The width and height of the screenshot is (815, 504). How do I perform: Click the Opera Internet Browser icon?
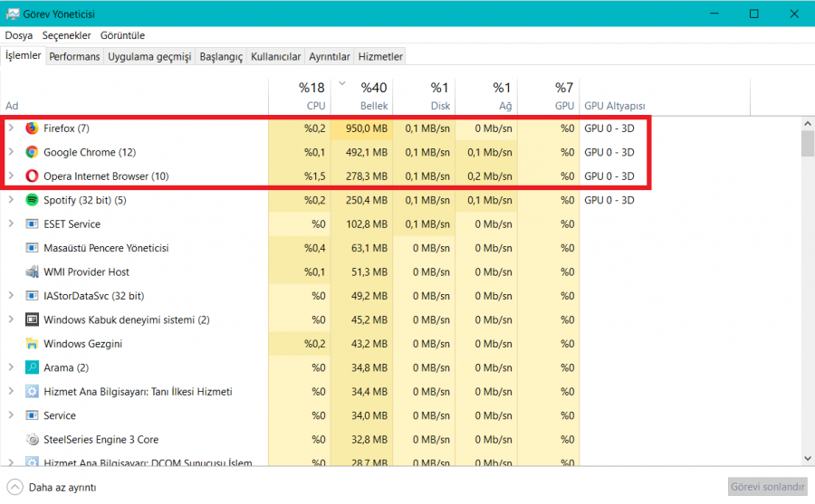[x=33, y=176]
